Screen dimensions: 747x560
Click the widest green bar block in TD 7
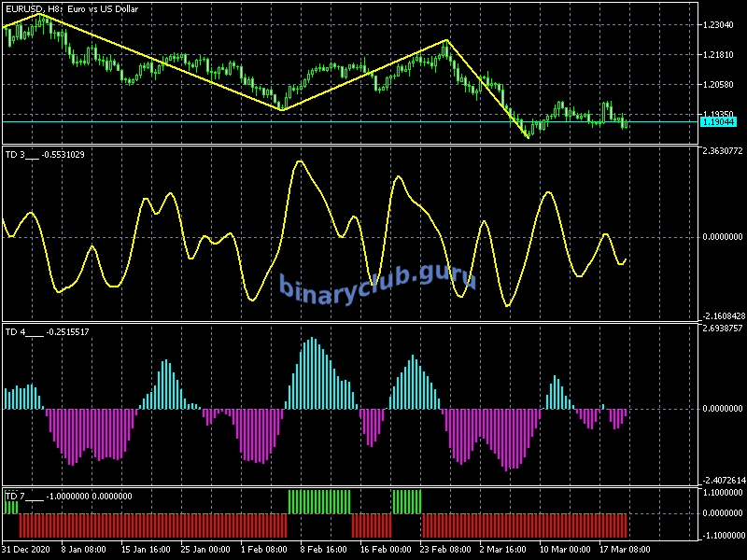(320, 501)
